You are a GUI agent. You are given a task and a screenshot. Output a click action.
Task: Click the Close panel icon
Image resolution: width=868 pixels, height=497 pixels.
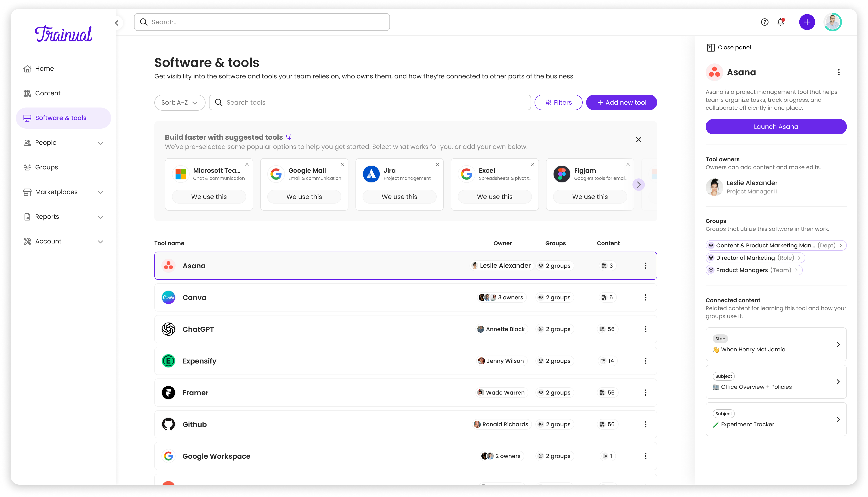pyautogui.click(x=711, y=47)
